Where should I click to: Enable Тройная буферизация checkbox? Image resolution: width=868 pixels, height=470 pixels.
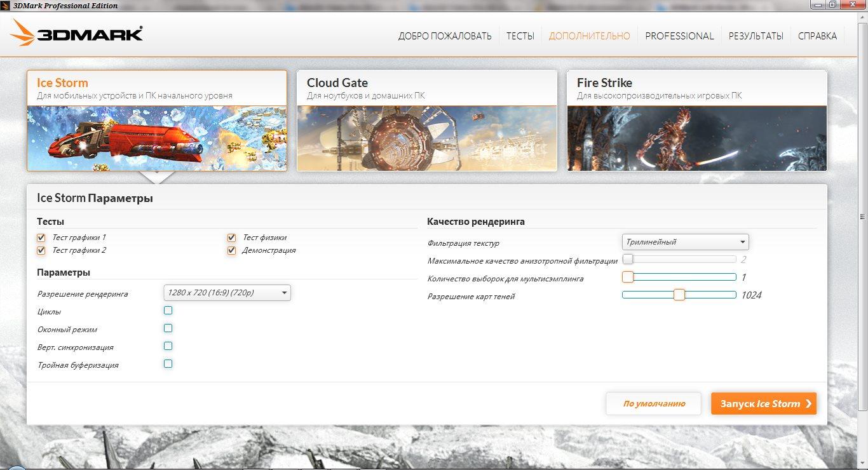click(x=168, y=364)
